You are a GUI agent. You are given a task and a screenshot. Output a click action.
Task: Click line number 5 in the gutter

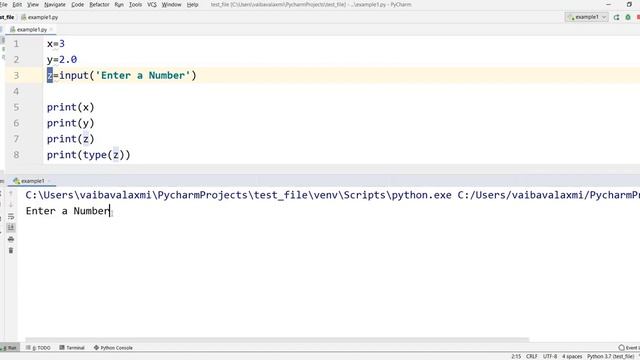coord(16,107)
